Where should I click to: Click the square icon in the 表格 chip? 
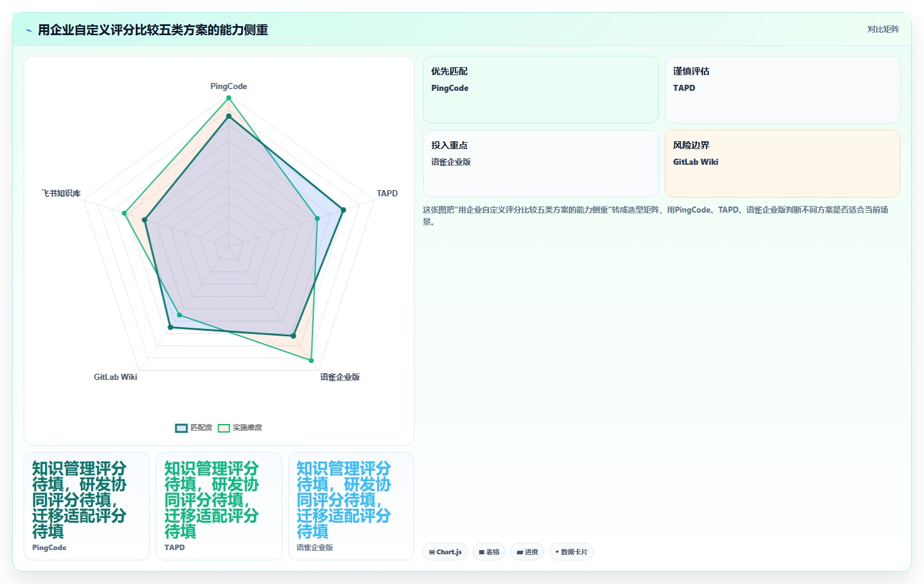tap(482, 552)
